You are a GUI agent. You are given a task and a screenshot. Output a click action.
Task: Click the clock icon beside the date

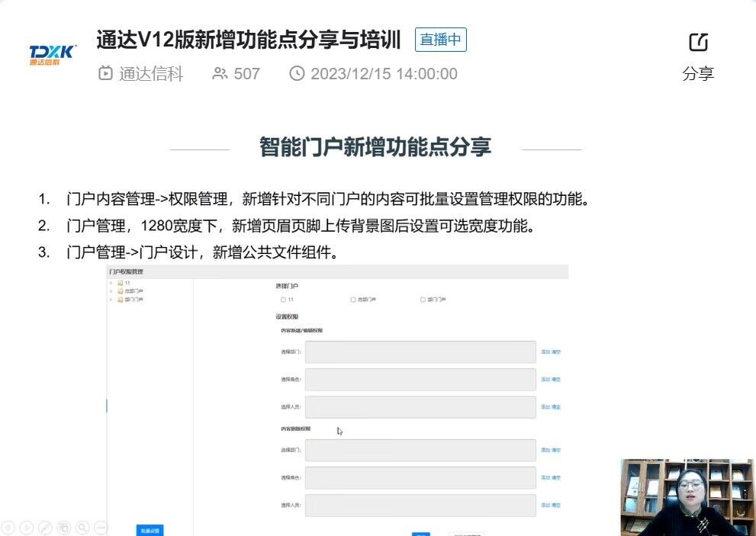pos(297,74)
